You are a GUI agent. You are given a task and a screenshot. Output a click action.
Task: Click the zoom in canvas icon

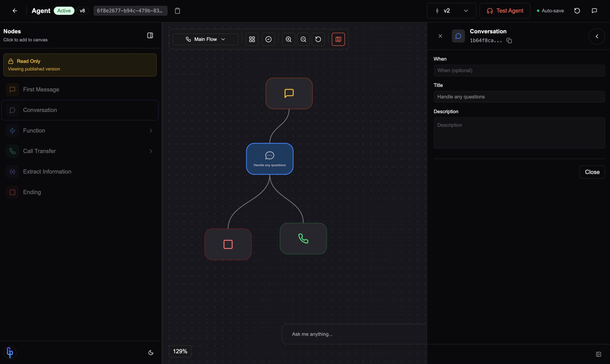[288, 39]
